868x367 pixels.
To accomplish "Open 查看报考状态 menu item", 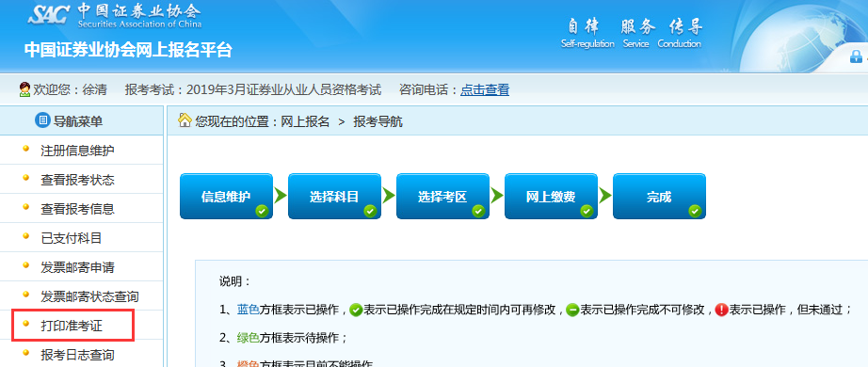I will [x=77, y=180].
